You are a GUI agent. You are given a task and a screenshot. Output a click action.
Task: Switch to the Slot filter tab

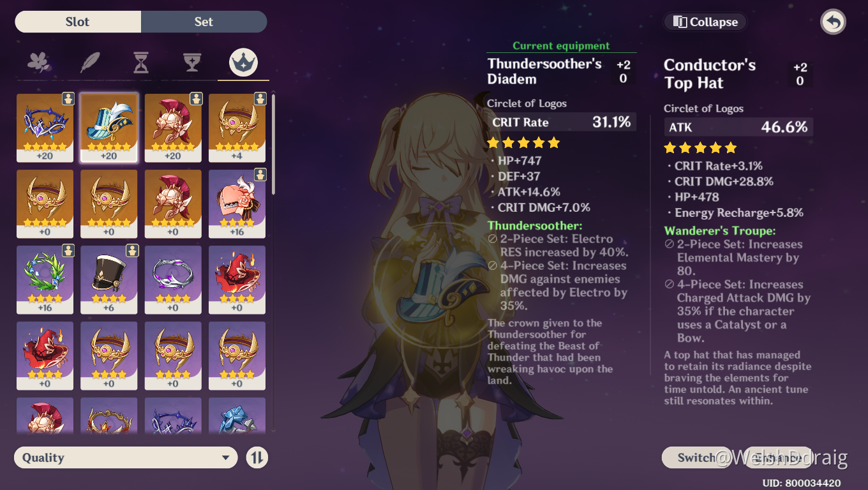coord(78,22)
